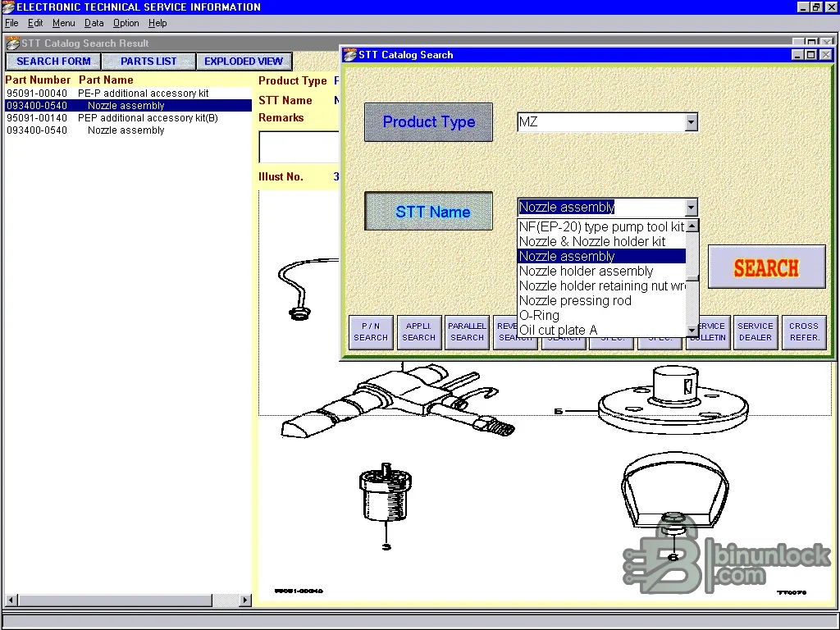Click the Product Type button

(428, 122)
